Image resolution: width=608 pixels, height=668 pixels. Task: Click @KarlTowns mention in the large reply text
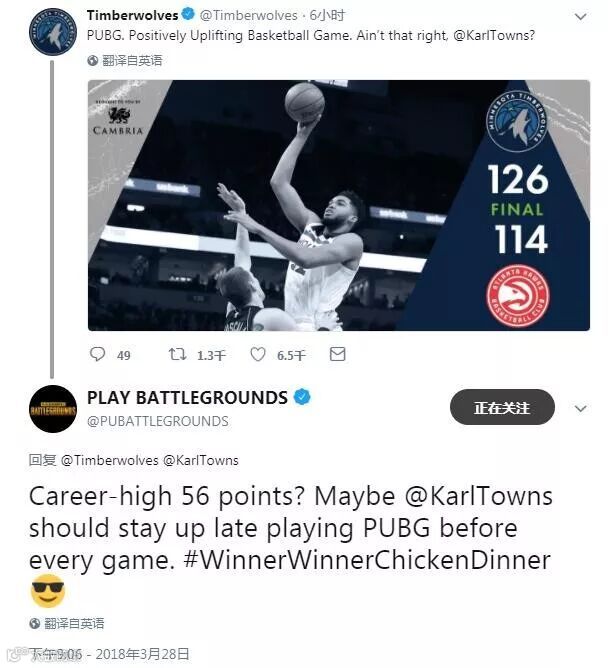[478, 496]
